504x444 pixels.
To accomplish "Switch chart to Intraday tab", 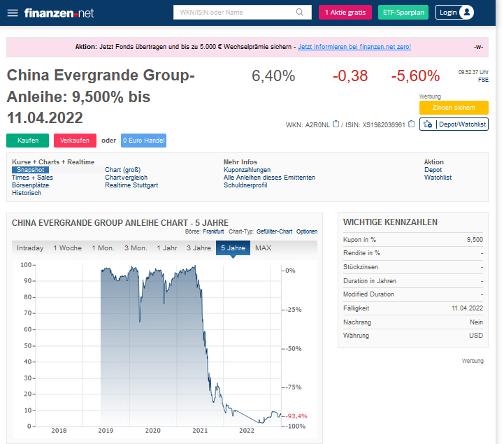I will (30, 248).
